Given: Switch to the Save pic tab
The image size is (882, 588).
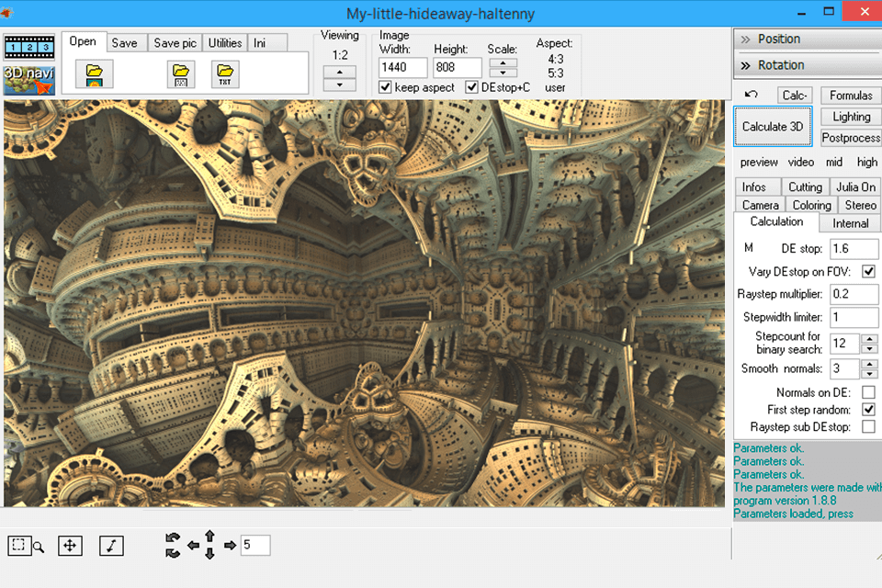Looking at the screenshot, I should point(175,43).
